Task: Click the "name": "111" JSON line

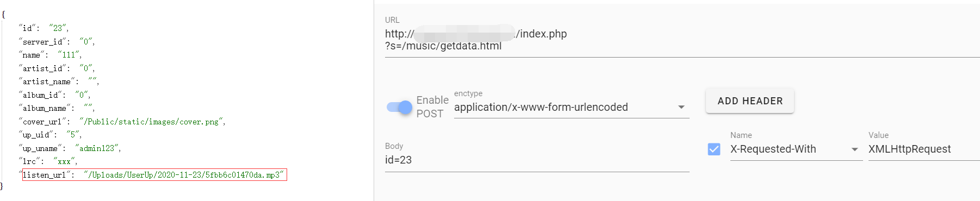Action: [50, 55]
